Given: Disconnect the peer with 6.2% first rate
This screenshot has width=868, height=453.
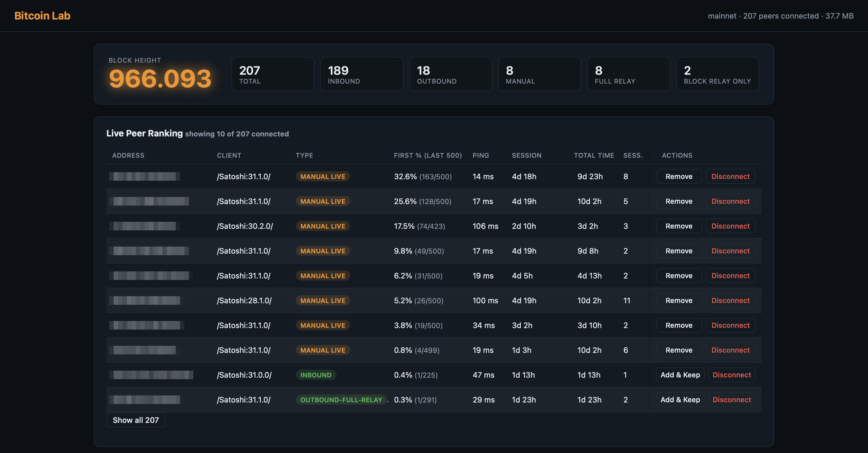Looking at the screenshot, I should point(730,276).
